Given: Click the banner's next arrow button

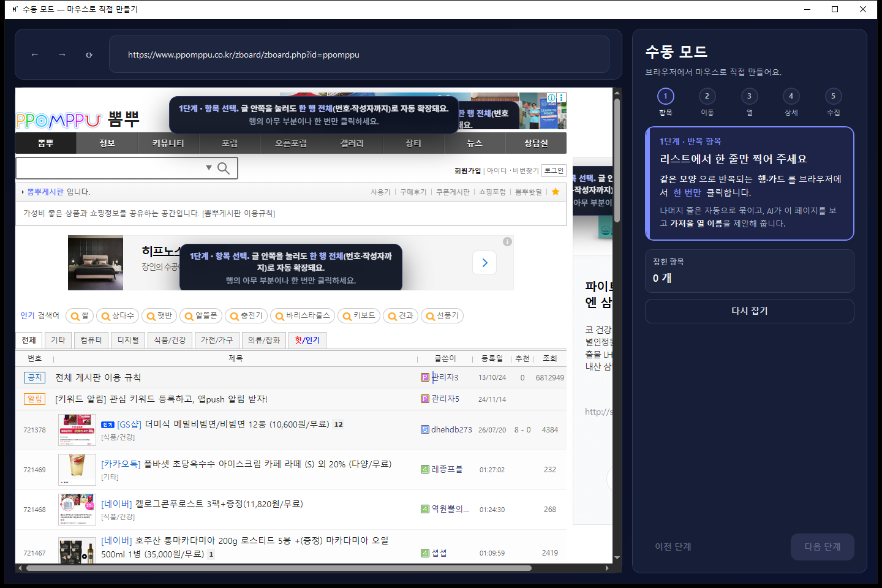Looking at the screenshot, I should pos(484,263).
